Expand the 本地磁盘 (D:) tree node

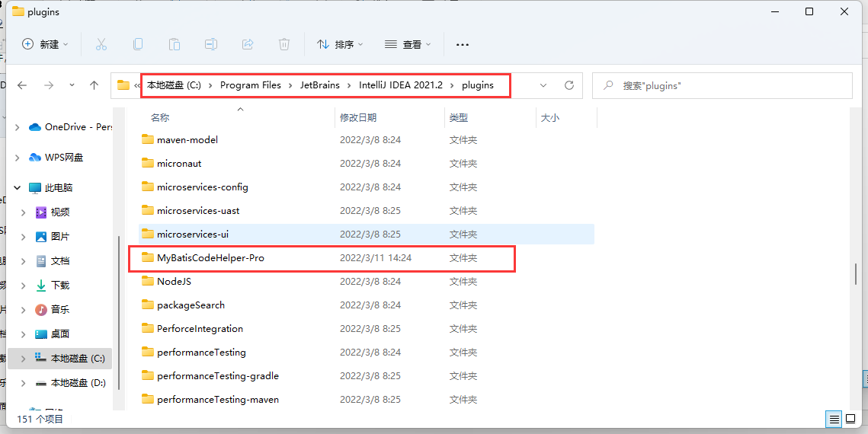(24, 382)
